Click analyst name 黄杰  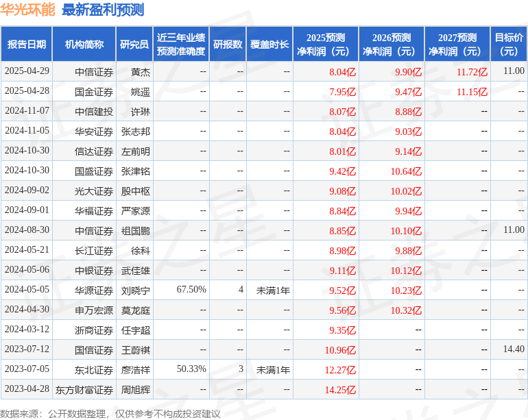coord(141,72)
